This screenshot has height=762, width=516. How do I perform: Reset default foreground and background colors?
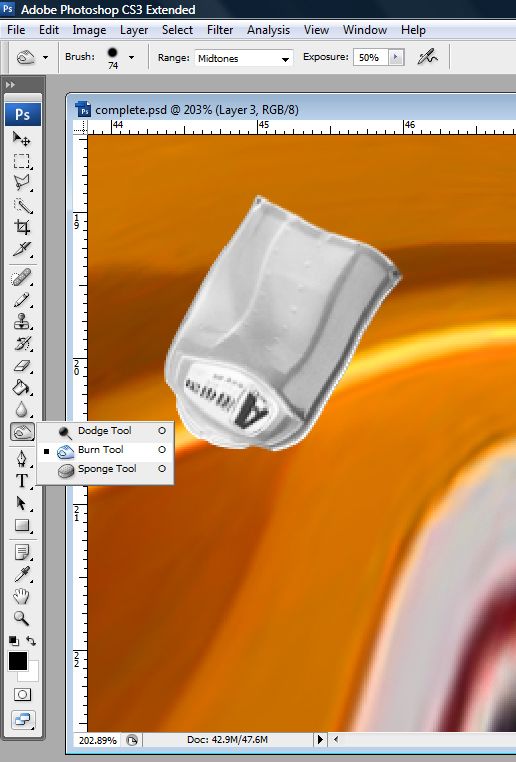coord(14,641)
